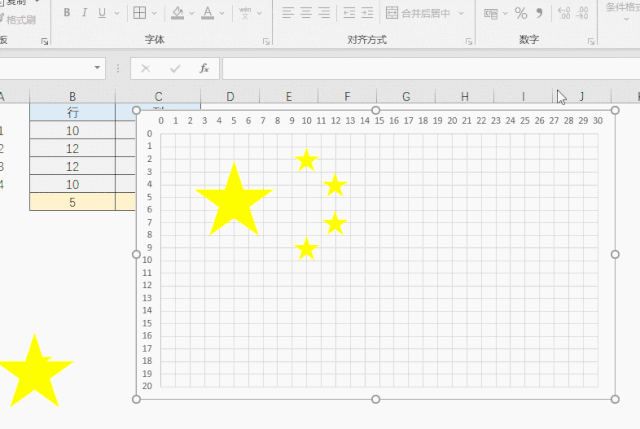The height and width of the screenshot is (429, 640).
Task: Select column F header
Action: click(x=347, y=96)
